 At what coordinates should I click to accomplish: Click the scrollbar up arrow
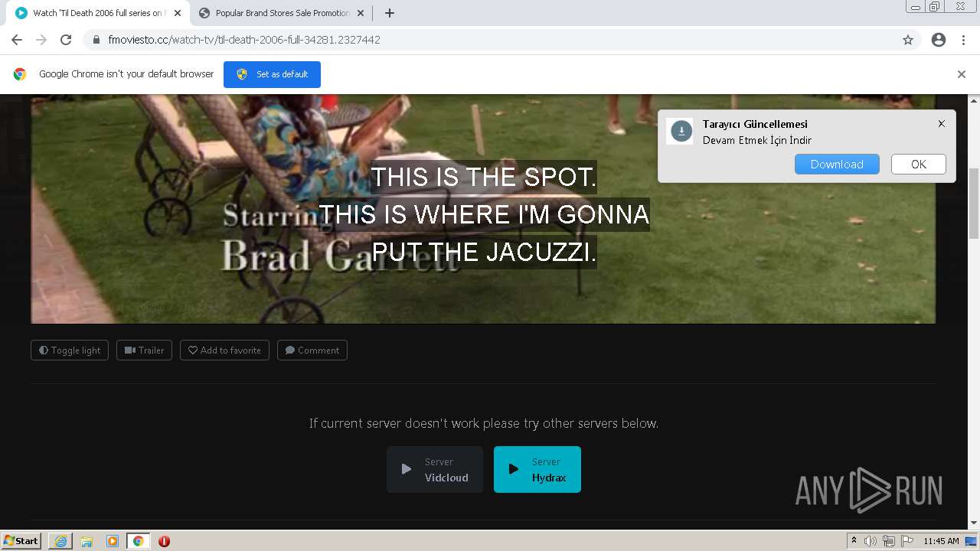pos(974,100)
